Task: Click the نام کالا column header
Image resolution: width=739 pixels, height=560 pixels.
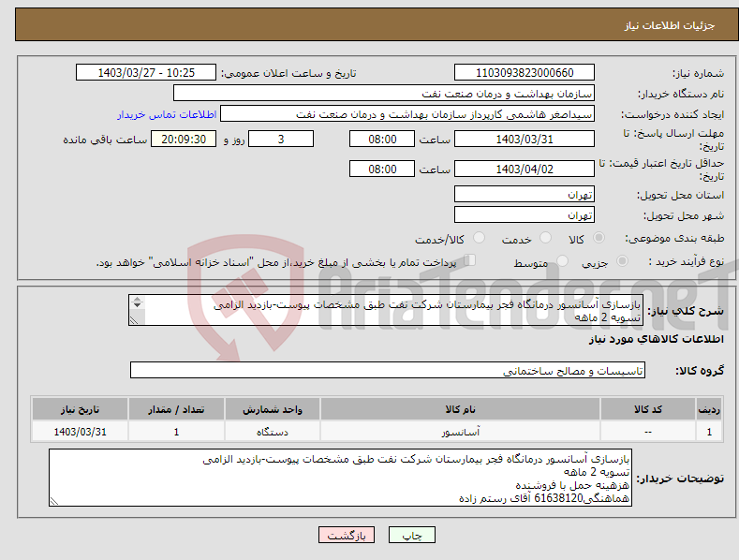Action: 460,409
